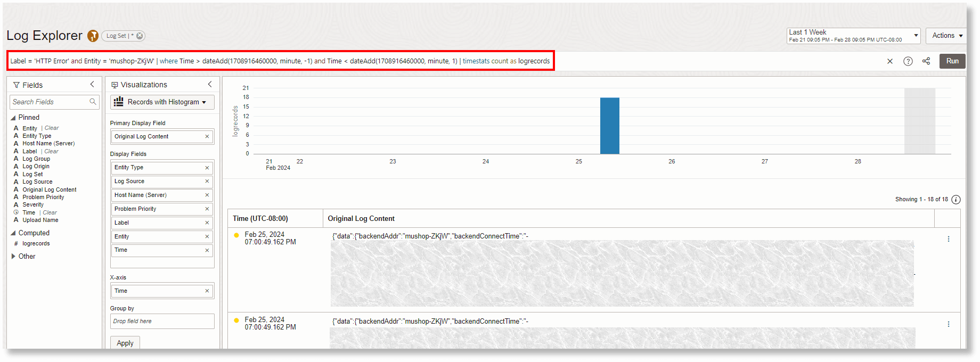The image size is (980, 362).
Task: Remove Entity Type from Display Fields
Action: [207, 168]
